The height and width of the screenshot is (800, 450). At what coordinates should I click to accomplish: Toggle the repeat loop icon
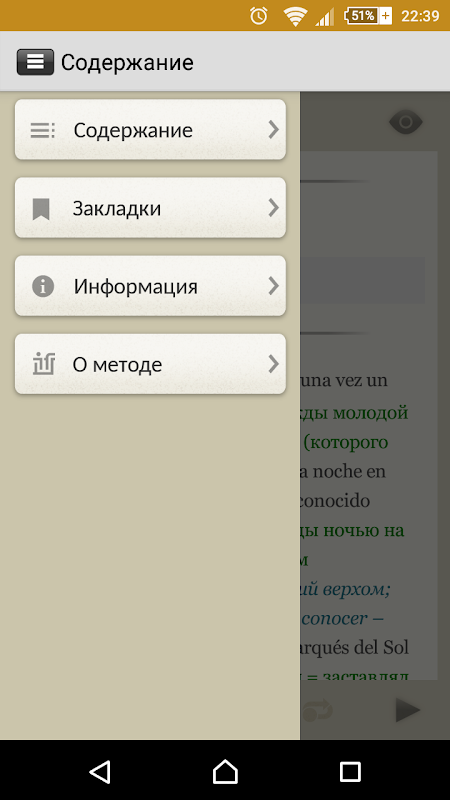pos(317,710)
